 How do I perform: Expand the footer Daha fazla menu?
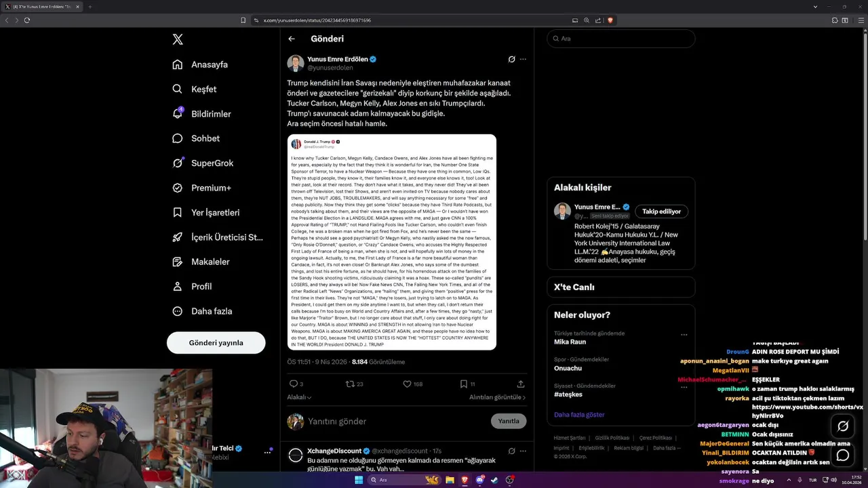tap(666, 448)
